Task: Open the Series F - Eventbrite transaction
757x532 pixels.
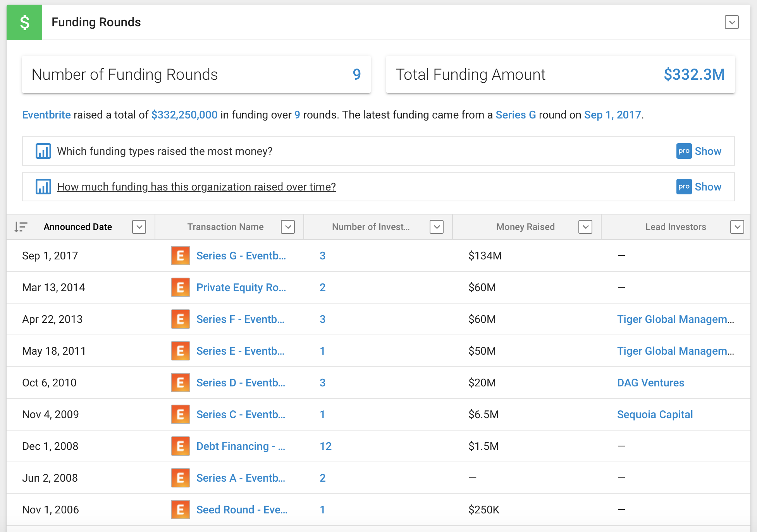Action: click(x=240, y=319)
